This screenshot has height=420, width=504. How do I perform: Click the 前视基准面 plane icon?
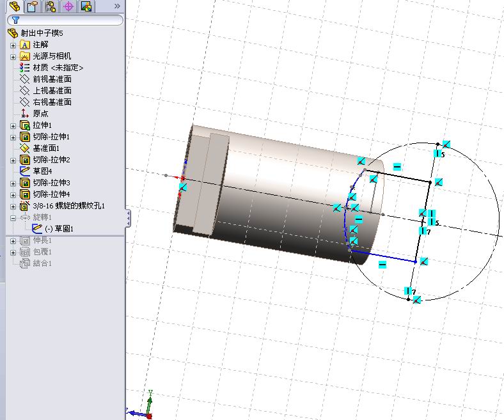pos(25,79)
